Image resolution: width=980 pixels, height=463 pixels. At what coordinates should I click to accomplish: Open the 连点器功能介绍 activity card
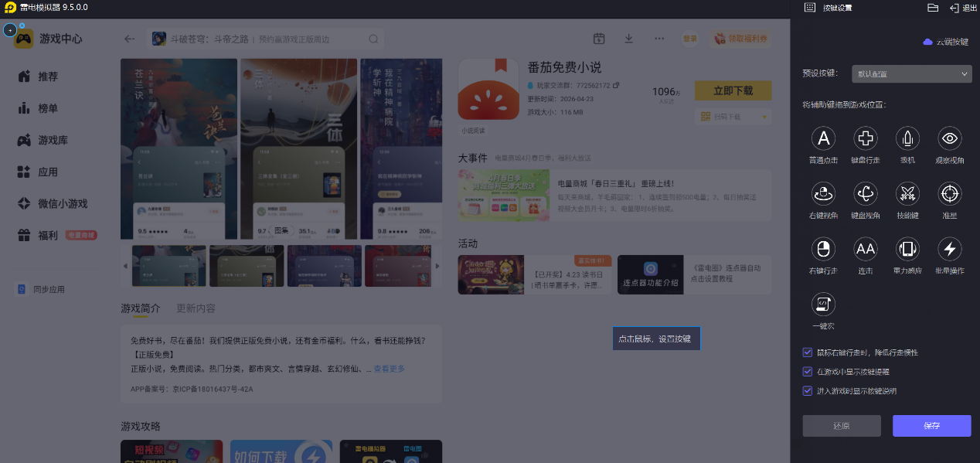[694, 274]
